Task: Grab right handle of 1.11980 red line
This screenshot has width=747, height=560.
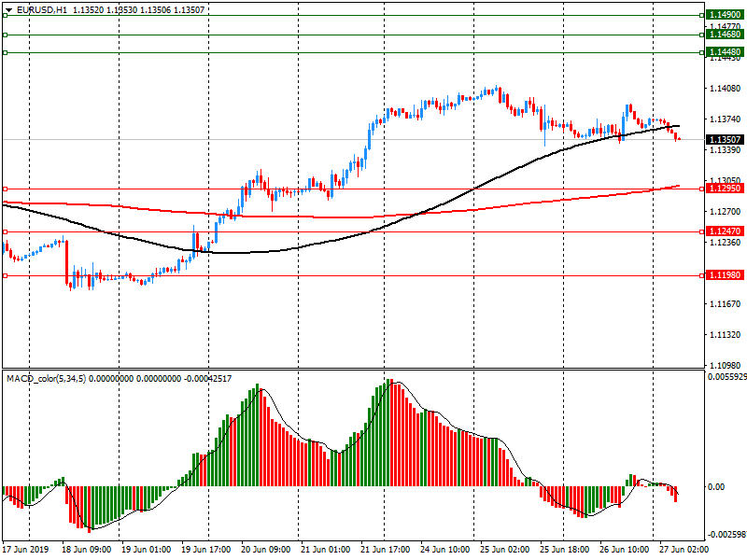Action: point(702,275)
